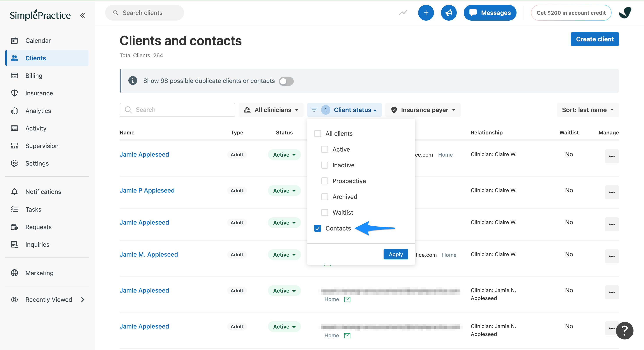Viewport: 644px width, 350px height.
Task: Open All clinicians dropdown
Action: [x=271, y=110]
